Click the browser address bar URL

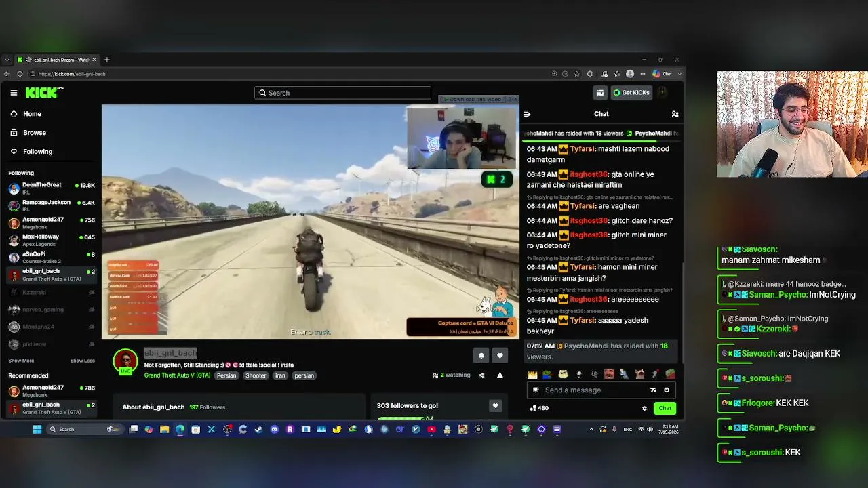[72, 74]
